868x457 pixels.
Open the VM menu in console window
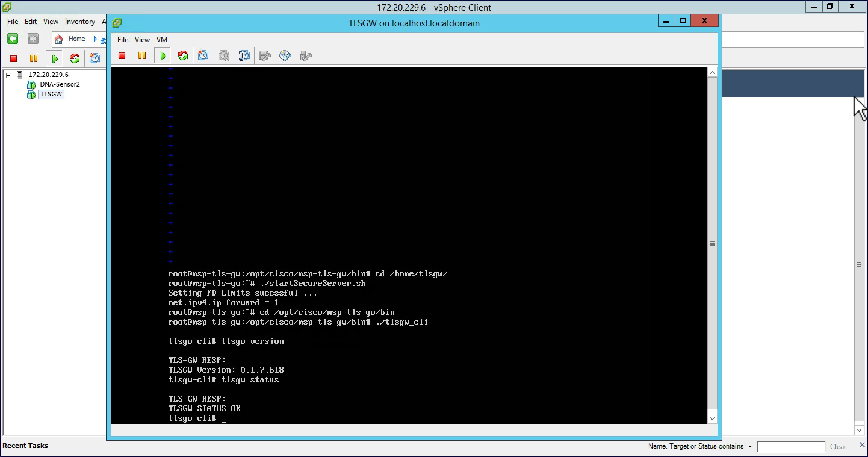pos(162,40)
